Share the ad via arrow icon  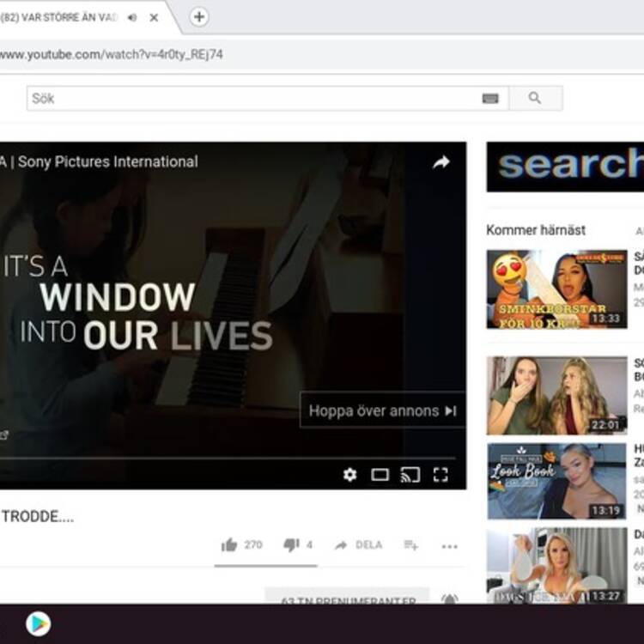[x=441, y=162]
